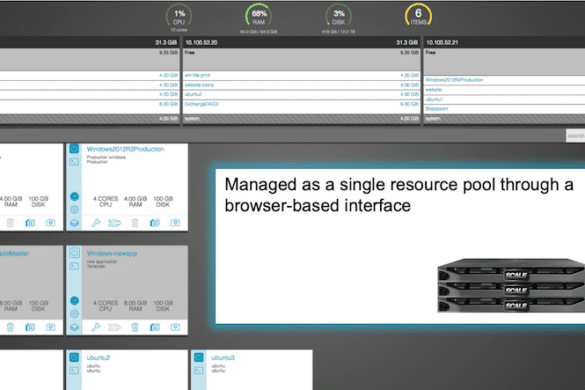Click the power icon on Windows2012R2Production card

pos(74,149)
